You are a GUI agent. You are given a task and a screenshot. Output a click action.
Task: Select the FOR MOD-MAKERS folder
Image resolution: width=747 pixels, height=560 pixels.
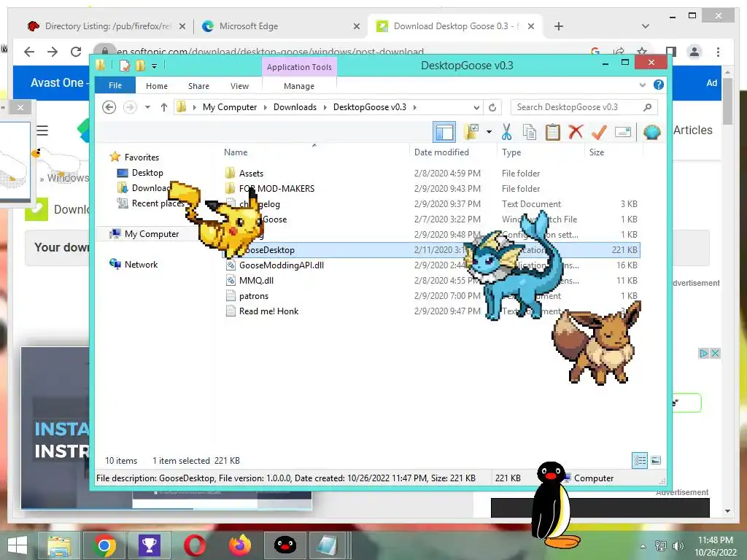[276, 189]
